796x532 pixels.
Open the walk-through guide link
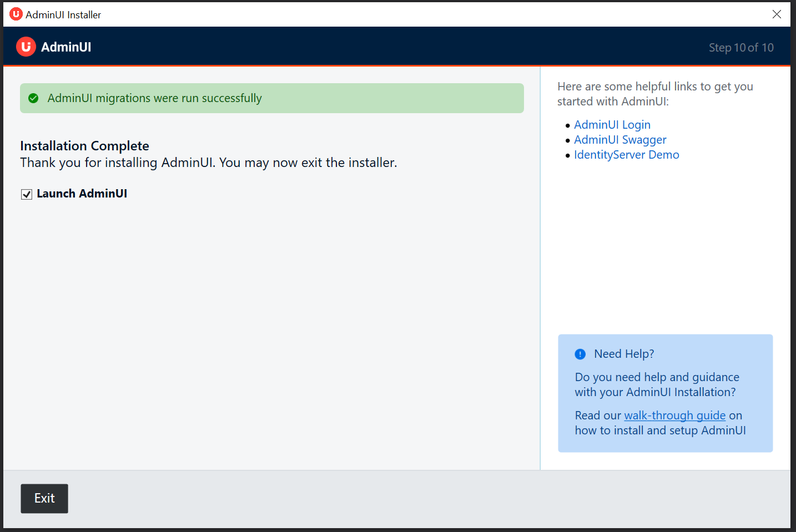coord(674,416)
